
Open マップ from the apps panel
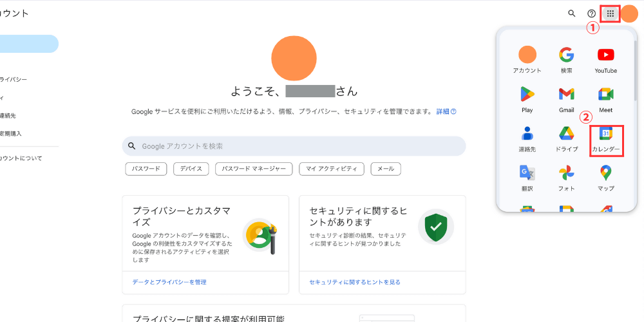605,178
